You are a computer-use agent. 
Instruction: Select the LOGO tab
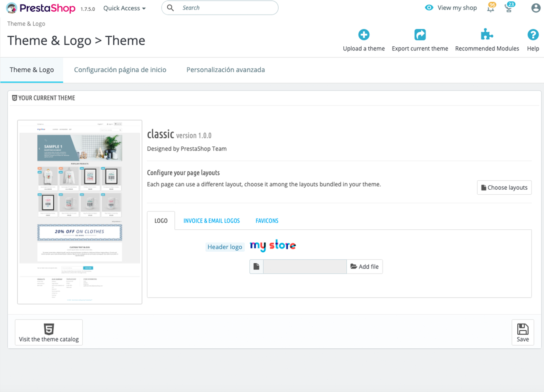click(x=161, y=221)
